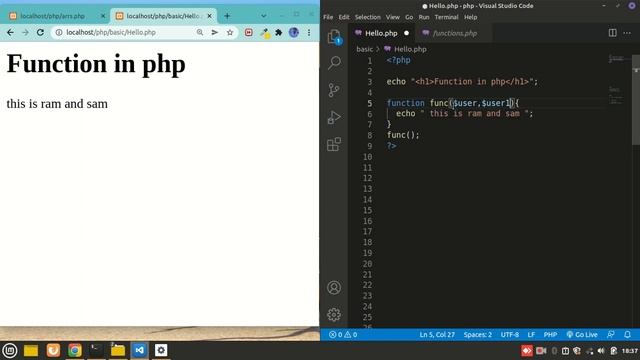
Task: Open the Selection menu
Action: pos(367,17)
